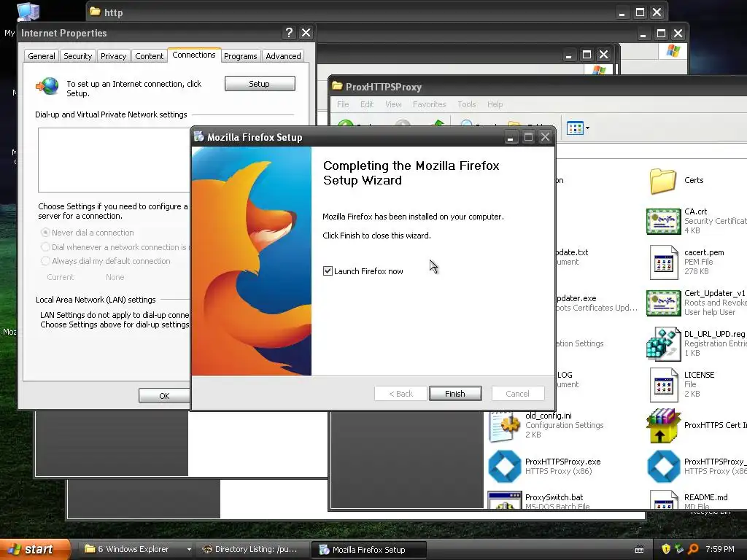The height and width of the screenshot is (560, 747).
Task: Uncheck the Launch Firefox now checkbox
Action: pyautogui.click(x=328, y=271)
